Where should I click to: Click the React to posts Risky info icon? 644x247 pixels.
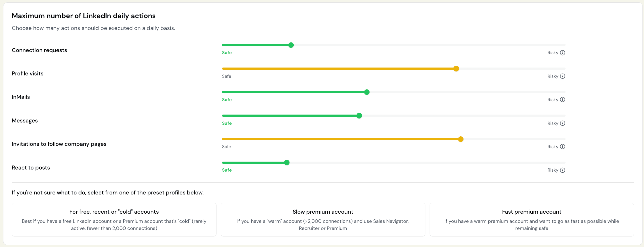point(562,170)
